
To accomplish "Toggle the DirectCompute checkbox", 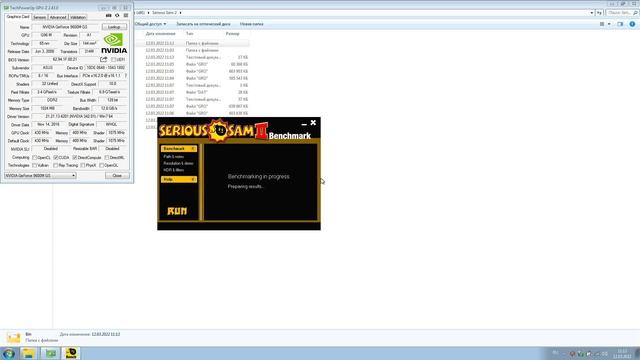I will (x=75, y=158).
